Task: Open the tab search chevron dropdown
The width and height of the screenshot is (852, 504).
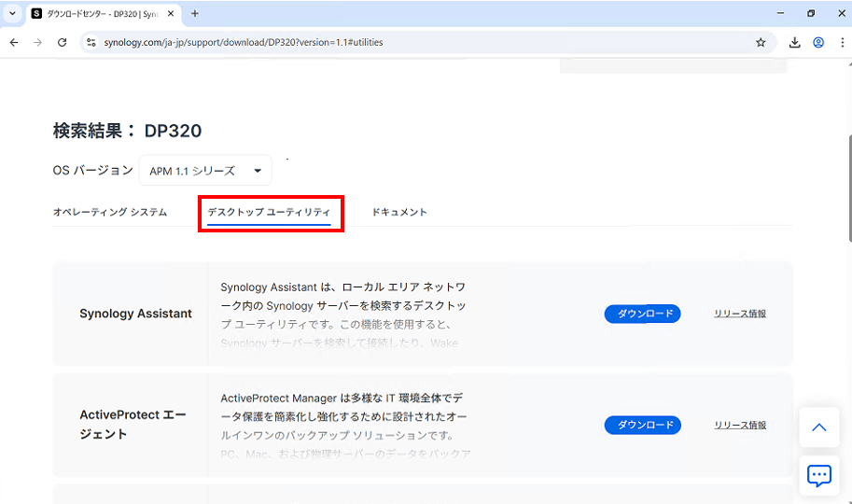Action: click(13, 14)
